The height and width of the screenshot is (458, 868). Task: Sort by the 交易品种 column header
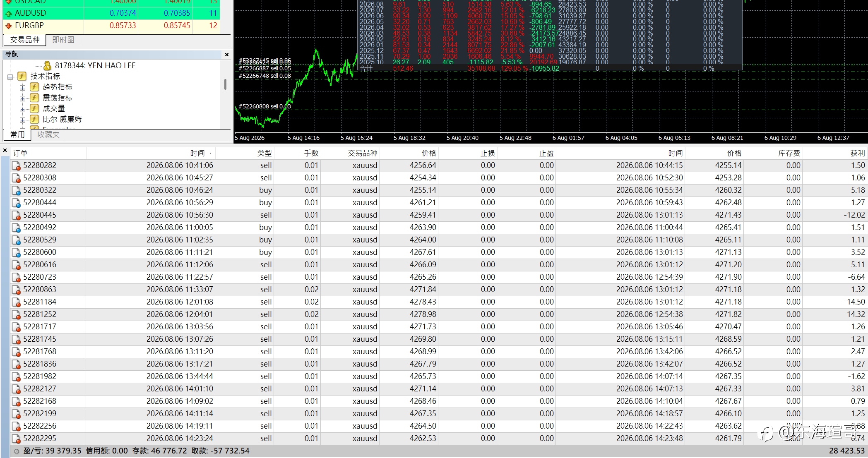350,153
